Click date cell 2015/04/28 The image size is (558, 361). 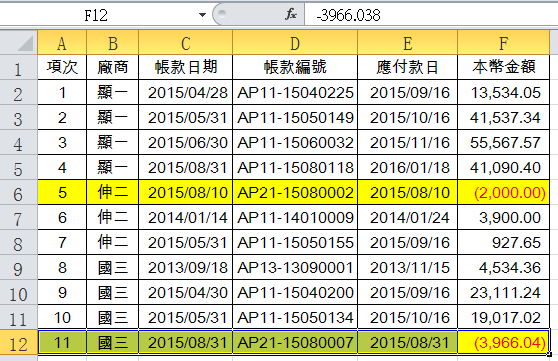[x=185, y=93]
